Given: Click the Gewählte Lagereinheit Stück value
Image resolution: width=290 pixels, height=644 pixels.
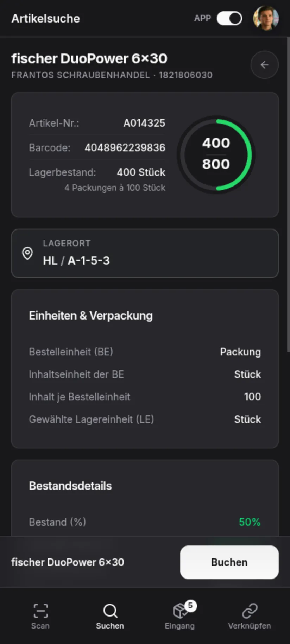Looking at the screenshot, I should (x=247, y=419).
